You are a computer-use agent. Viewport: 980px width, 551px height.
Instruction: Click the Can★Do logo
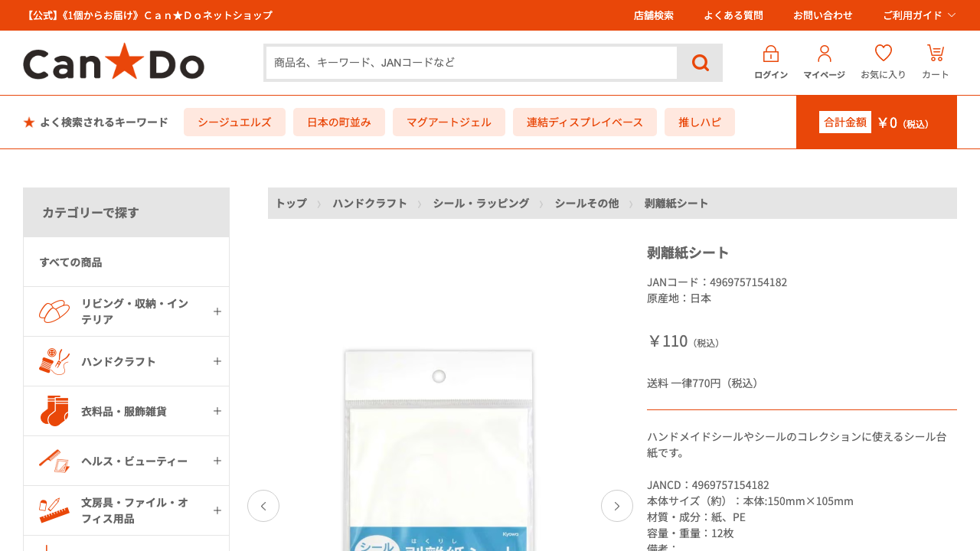pyautogui.click(x=113, y=61)
